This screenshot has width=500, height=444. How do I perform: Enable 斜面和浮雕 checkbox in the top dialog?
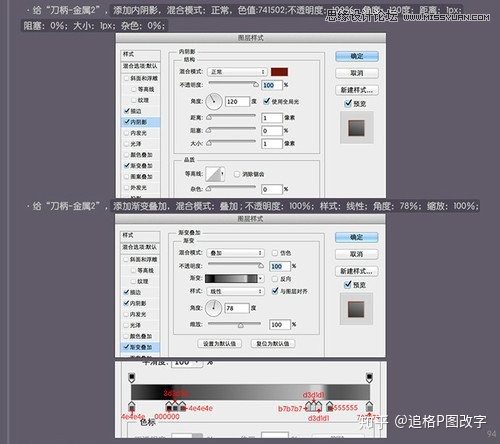pyautogui.click(x=126, y=78)
